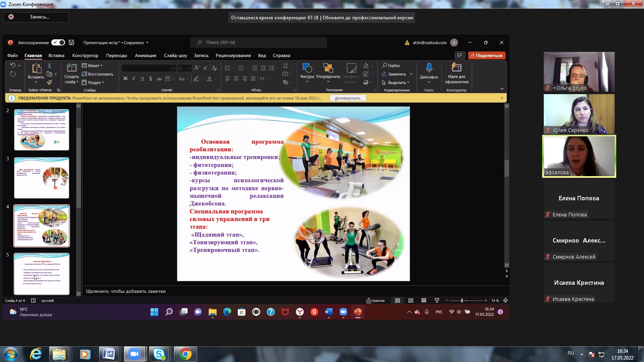Switch to the Конструктор tab

pyautogui.click(x=85, y=56)
